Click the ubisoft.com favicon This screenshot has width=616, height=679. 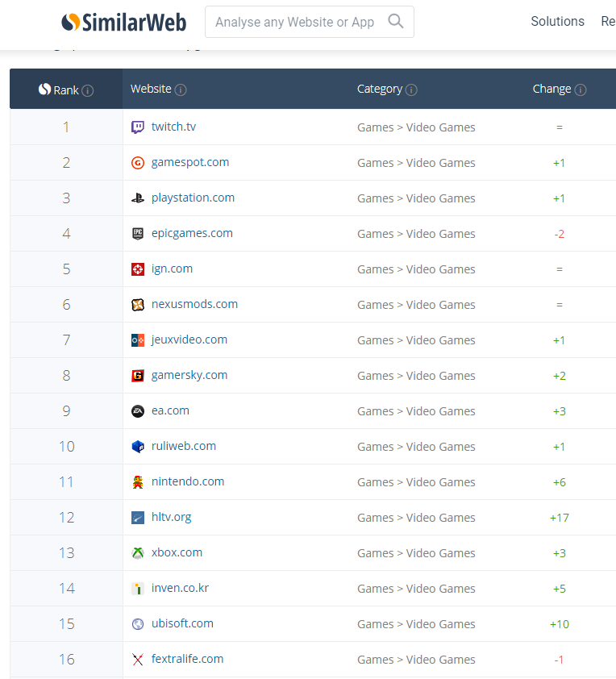click(138, 624)
